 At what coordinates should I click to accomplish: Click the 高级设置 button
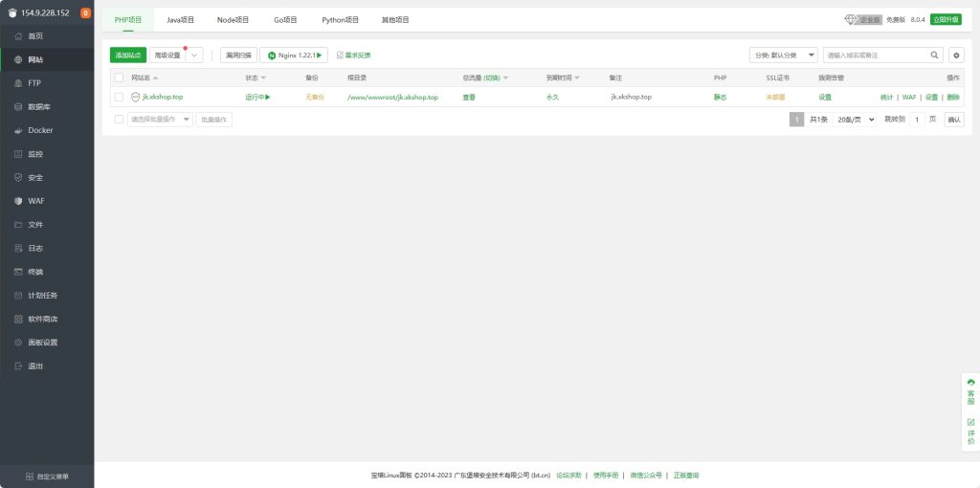(x=167, y=55)
